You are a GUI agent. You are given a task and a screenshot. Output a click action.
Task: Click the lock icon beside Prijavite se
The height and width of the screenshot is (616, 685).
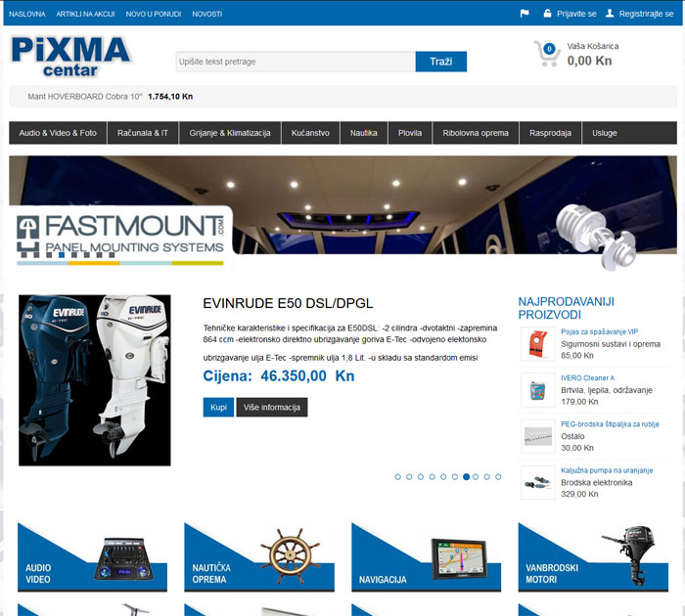point(547,14)
